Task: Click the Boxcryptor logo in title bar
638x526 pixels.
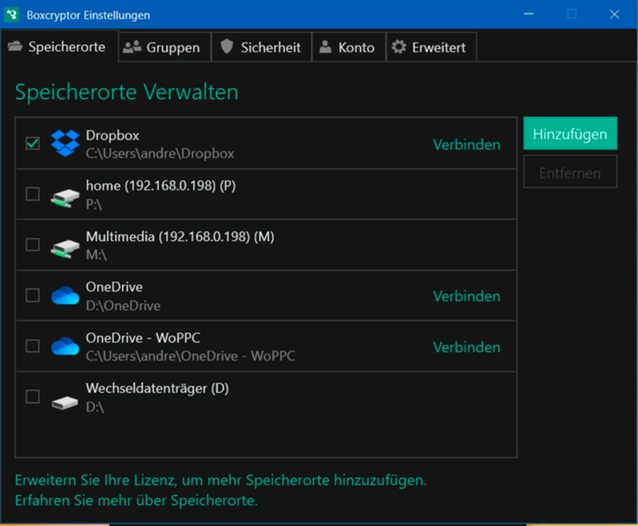Action: coord(14,14)
